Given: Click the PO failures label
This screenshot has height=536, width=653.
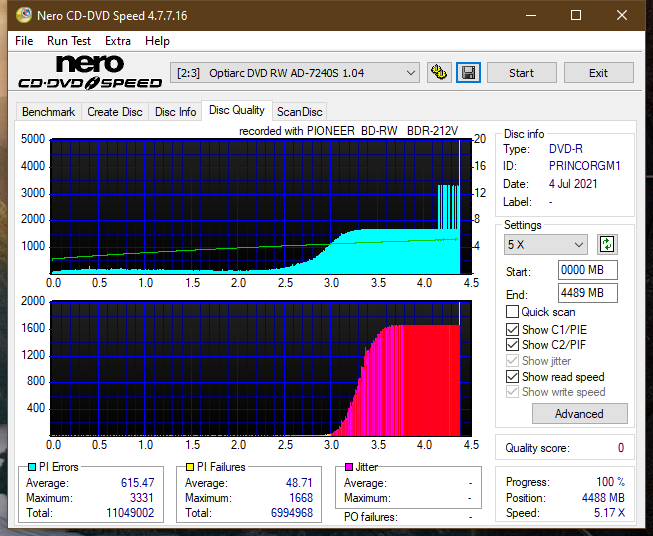Looking at the screenshot, I should pos(371,517).
